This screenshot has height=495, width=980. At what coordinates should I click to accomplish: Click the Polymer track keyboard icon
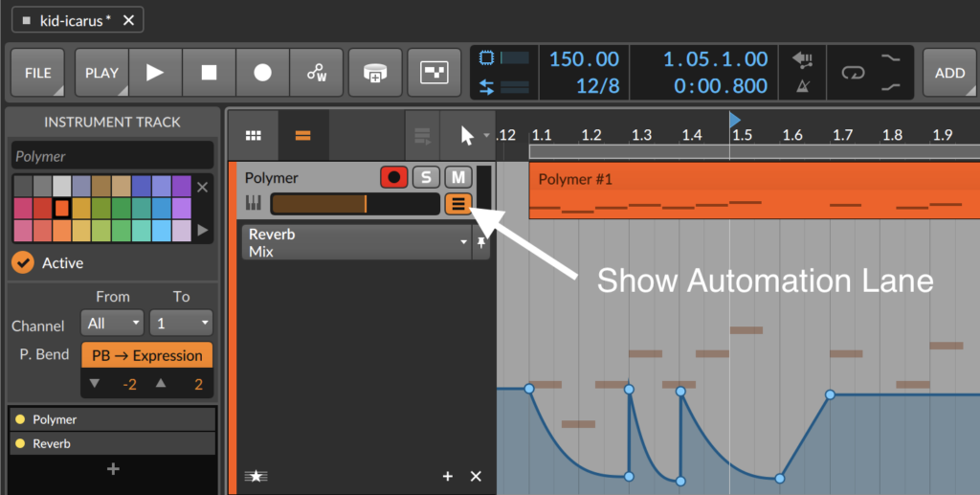[x=253, y=203]
